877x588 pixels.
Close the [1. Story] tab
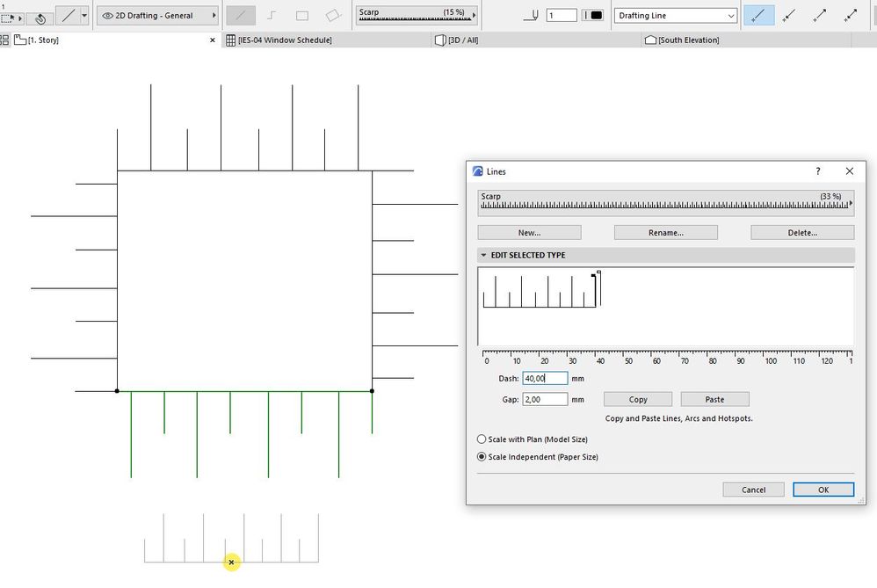pos(213,40)
